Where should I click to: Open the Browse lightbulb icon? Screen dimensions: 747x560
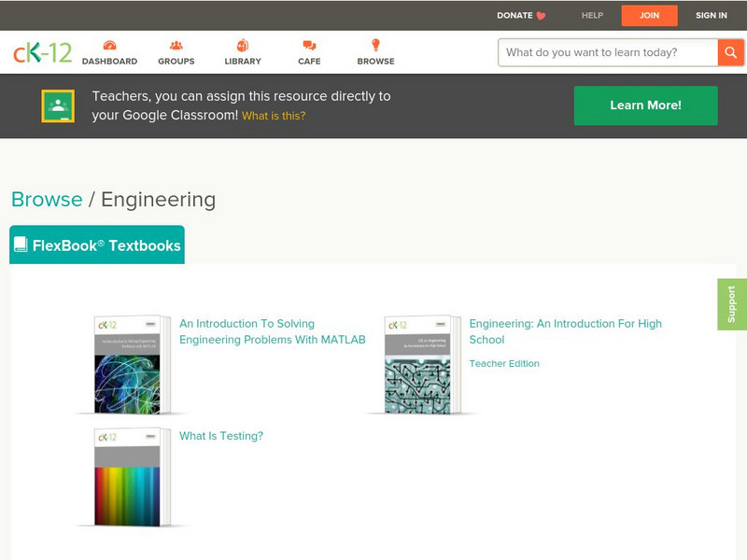pyautogui.click(x=375, y=46)
